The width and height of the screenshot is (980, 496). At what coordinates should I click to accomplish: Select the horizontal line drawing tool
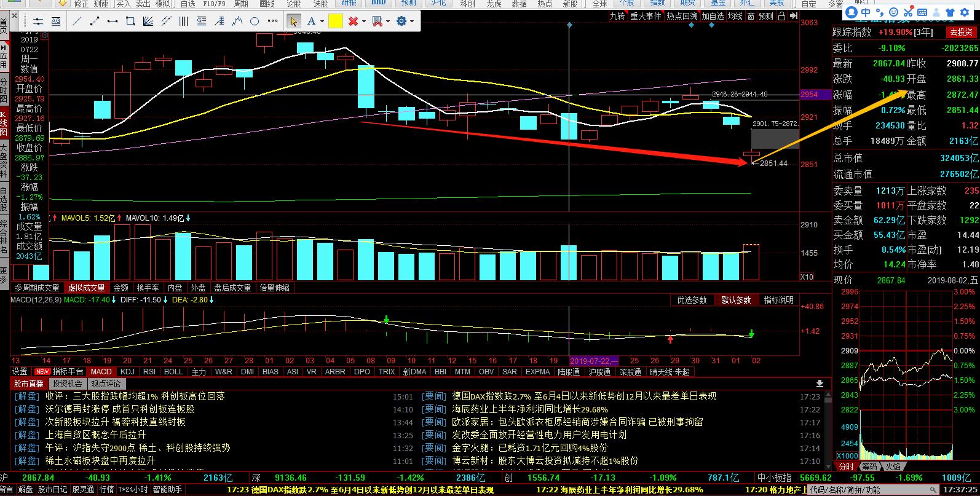pyautogui.click(x=113, y=21)
